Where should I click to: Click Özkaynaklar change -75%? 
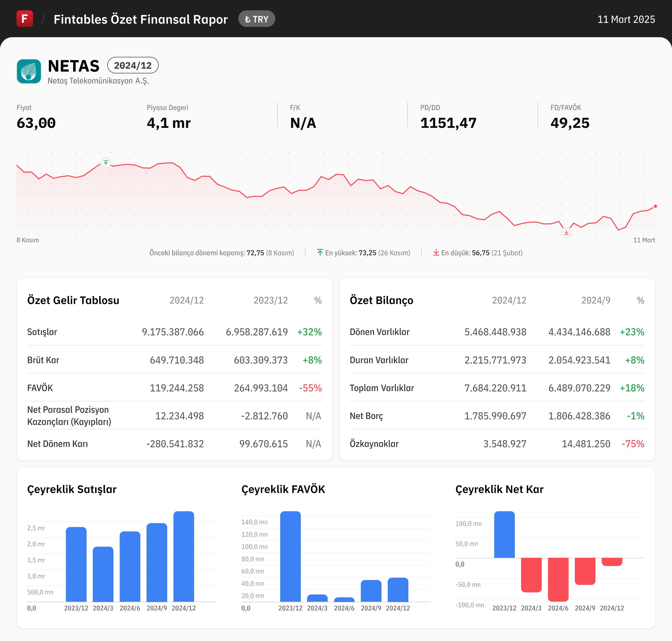(633, 444)
